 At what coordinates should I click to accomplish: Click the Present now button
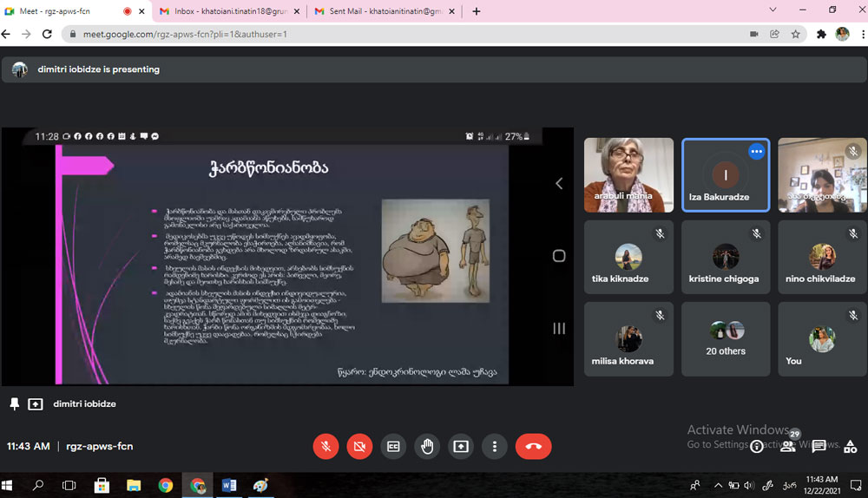click(461, 446)
